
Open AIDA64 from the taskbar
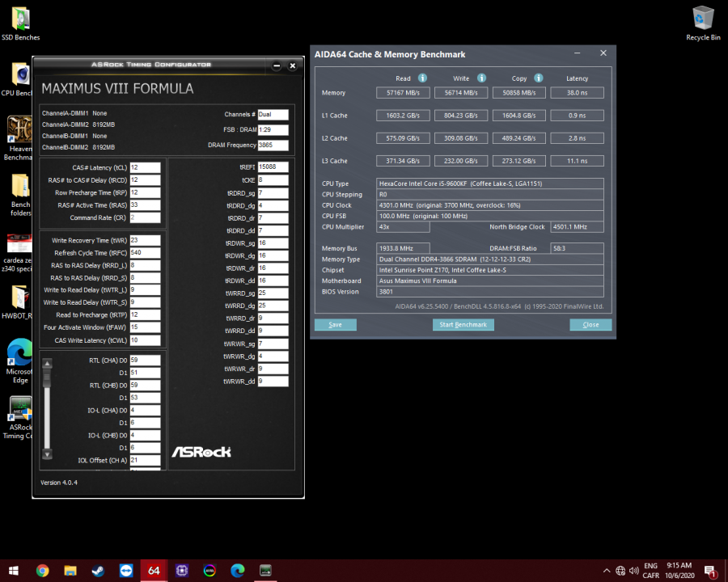tap(154, 571)
